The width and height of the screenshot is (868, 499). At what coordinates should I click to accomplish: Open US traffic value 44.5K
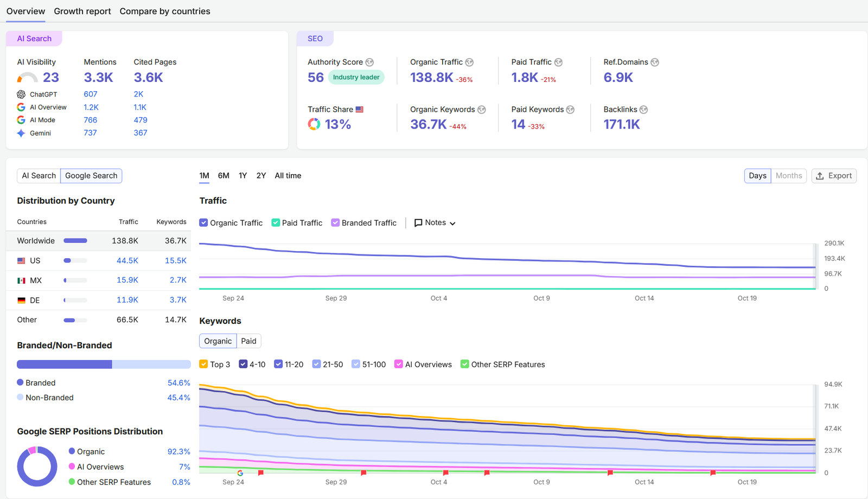click(127, 261)
